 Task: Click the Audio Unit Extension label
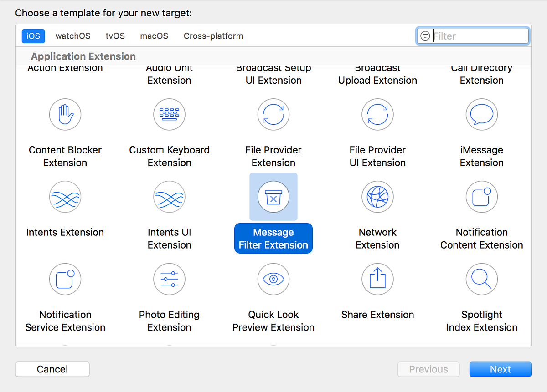pyautogui.click(x=170, y=76)
